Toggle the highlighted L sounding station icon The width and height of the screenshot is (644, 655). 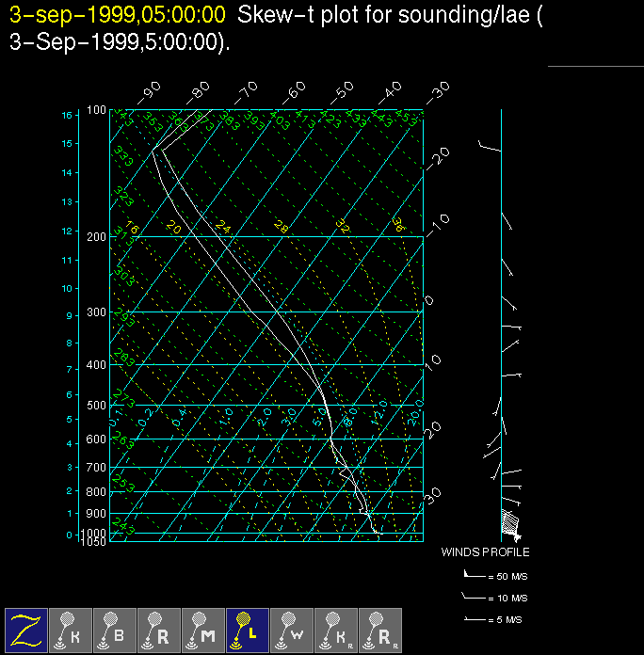tap(248, 630)
